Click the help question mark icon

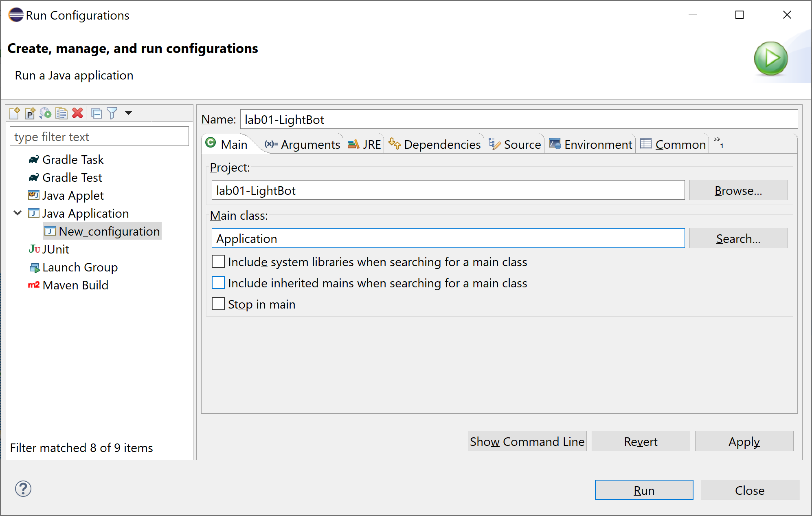click(23, 489)
